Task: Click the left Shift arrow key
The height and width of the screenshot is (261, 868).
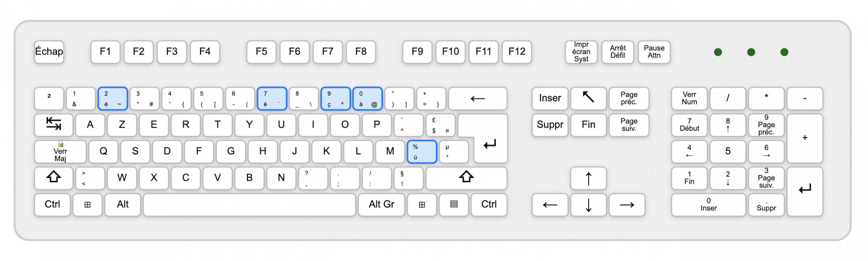Action: tap(54, 178)
